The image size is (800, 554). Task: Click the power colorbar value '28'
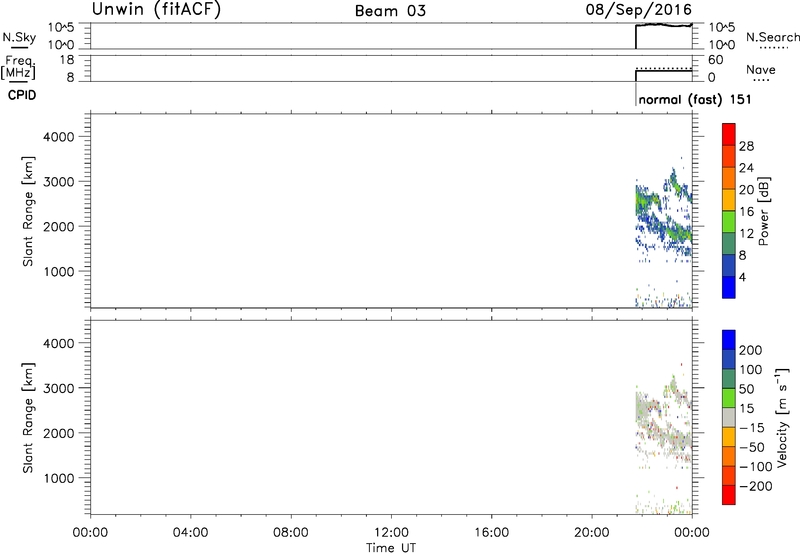coord(746,146)
